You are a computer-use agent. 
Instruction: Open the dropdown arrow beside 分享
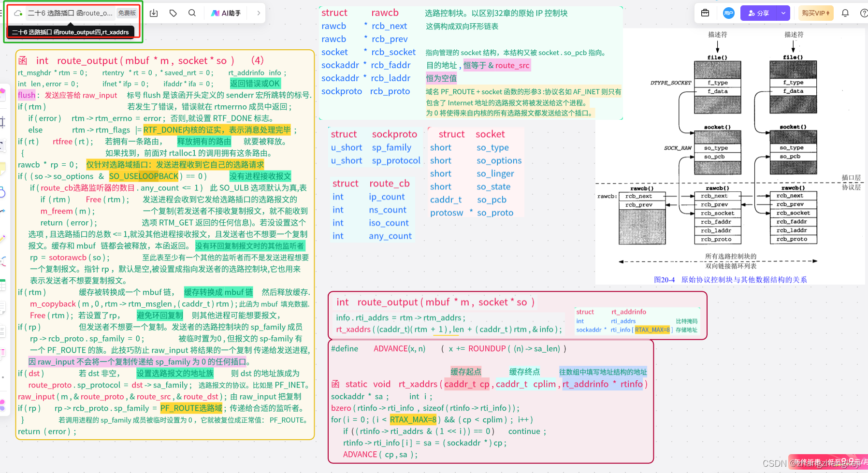click(x=783, y=13)
